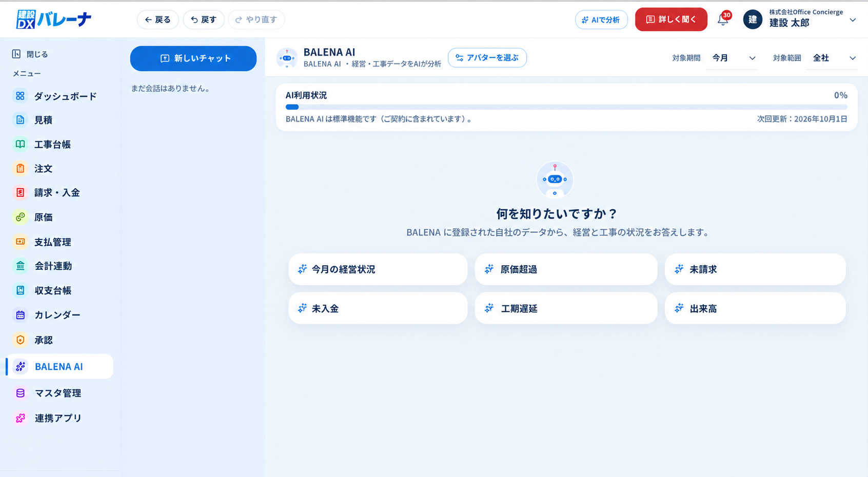Choose the 出来高 suggestion card
Image resolution: width=868 pixels, height=477 pixels.
(x=755, y=308)
